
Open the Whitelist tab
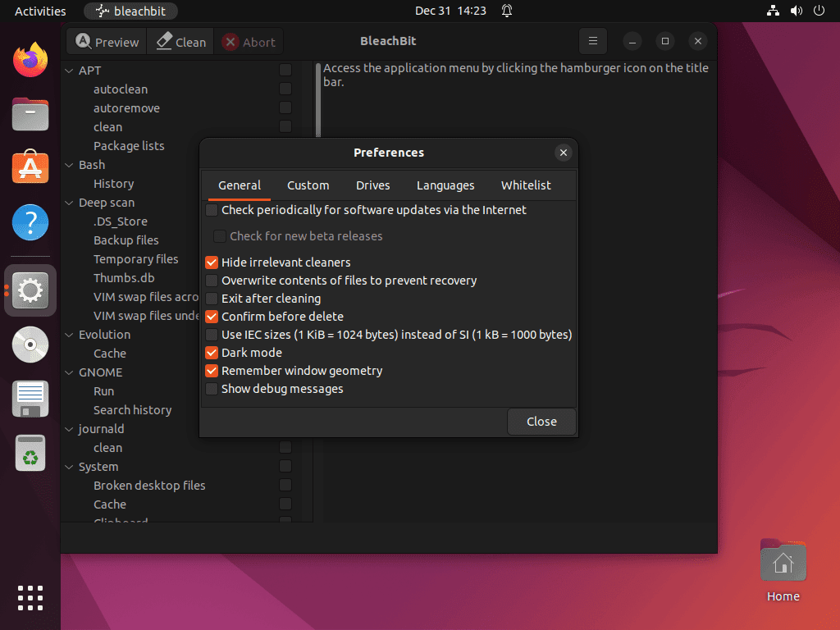526,185
